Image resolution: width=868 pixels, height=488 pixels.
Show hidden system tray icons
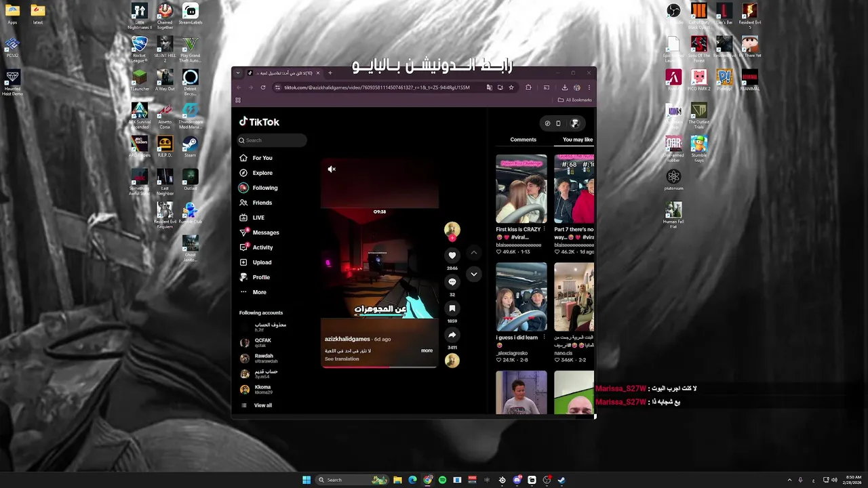tap(789, 480)
